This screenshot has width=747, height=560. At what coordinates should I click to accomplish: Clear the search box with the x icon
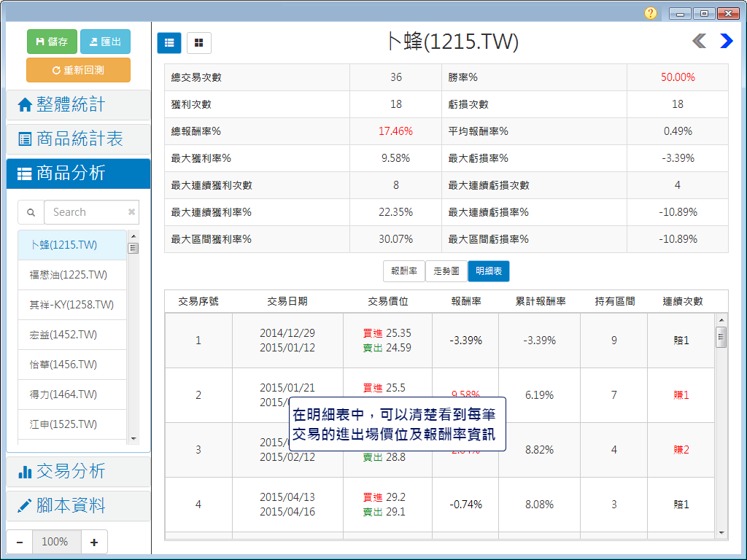click(x=131, y=212)
